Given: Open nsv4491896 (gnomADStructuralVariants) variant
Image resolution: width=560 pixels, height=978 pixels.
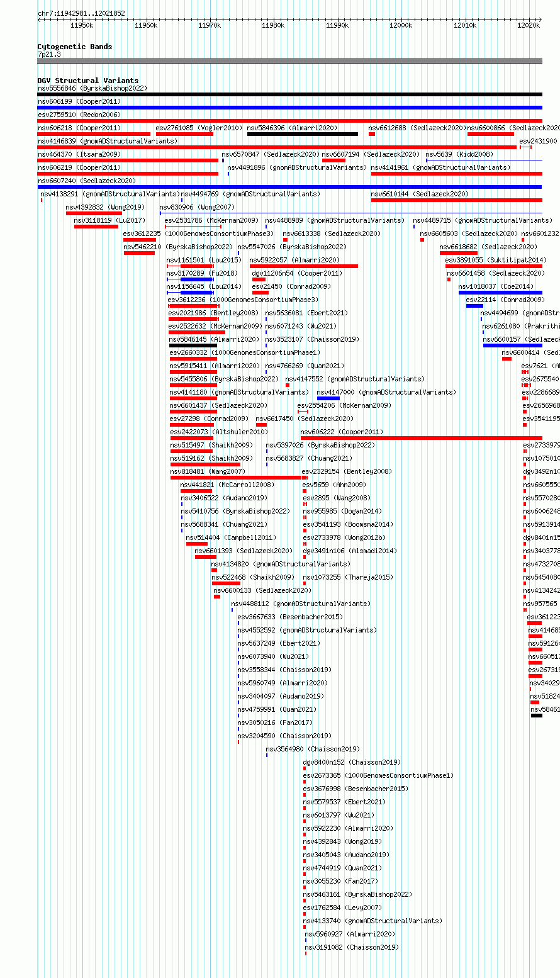Looking at the screenshot, I should [x=297, y=168].
